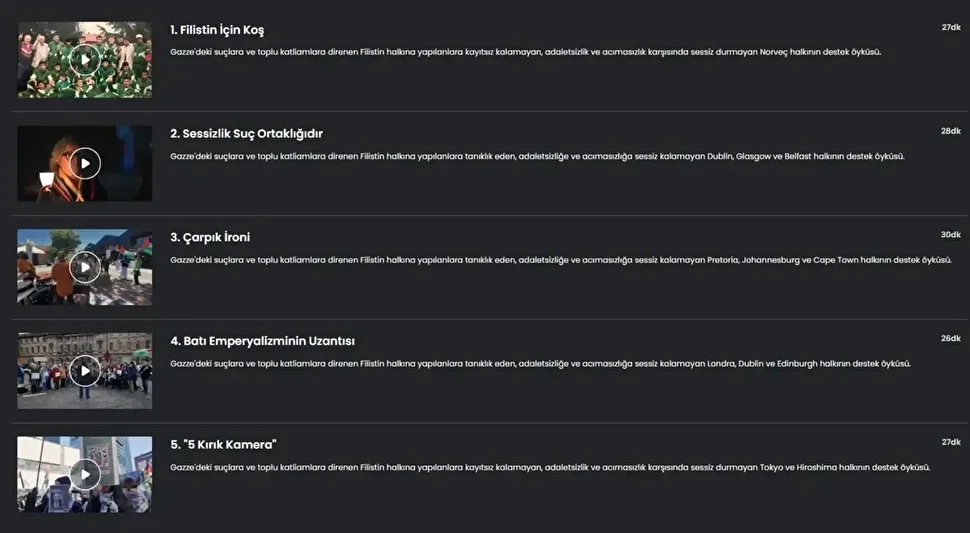The height and width of the screenshot is (533, 970).
Task: Click description mentioning Tokyo ve Hiroshima
Action: pos(550,467)
